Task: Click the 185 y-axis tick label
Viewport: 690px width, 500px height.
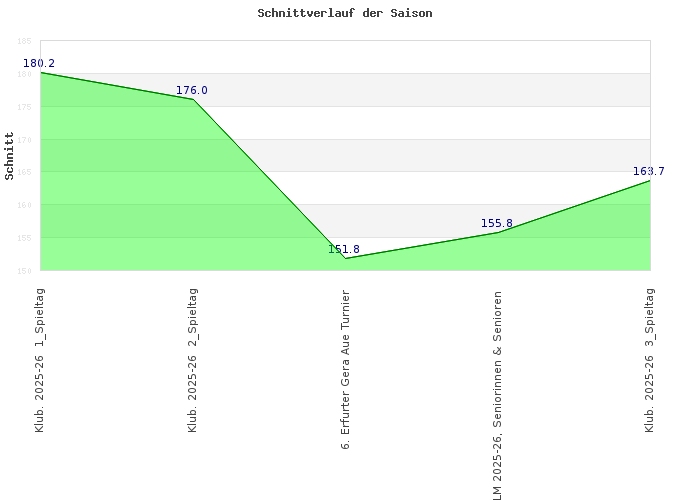Action: 23,42
